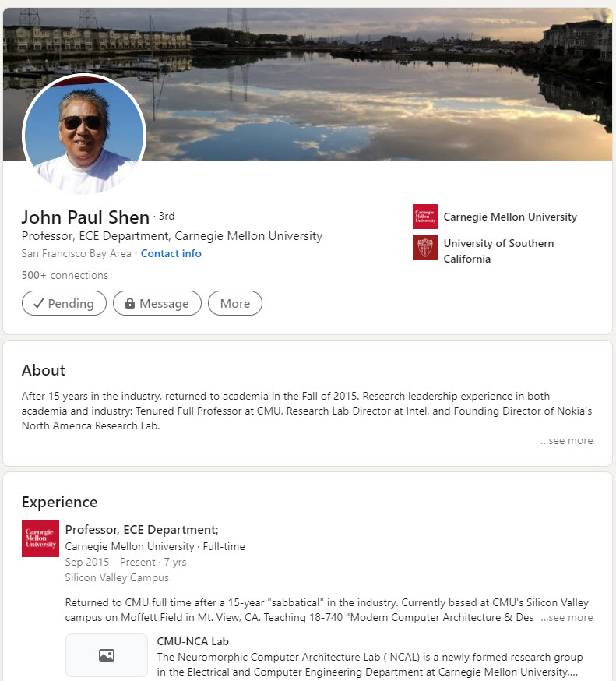This screenshot has height=681, width=616.
Task: Open John Paul Shen's profile photo
Action: [x=84, y=133]
